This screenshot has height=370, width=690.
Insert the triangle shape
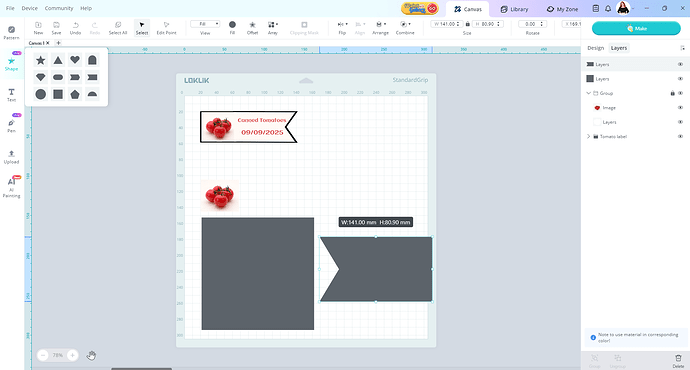click(58, 60)
